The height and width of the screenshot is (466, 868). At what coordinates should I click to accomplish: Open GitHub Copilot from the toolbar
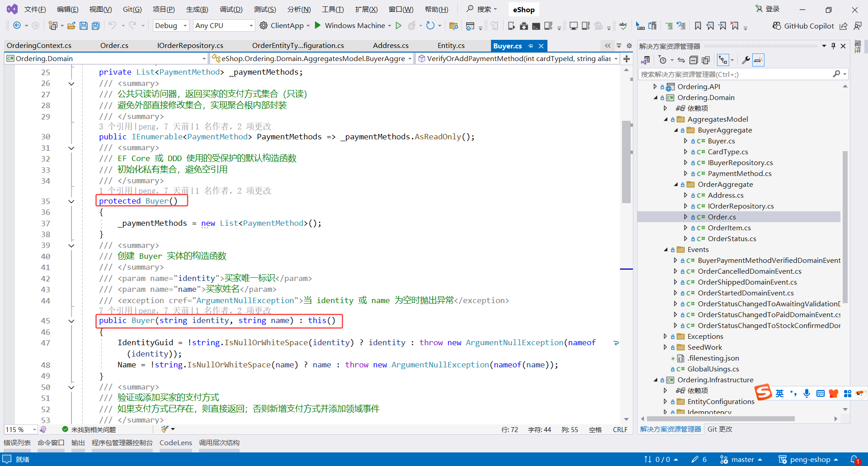click(803, 26)
